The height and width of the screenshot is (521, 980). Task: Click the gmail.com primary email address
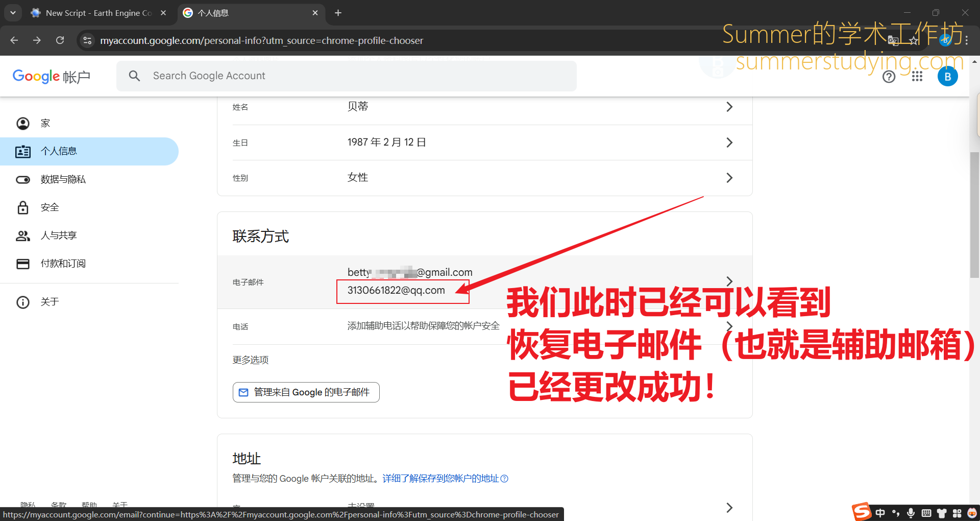[410, 272]
